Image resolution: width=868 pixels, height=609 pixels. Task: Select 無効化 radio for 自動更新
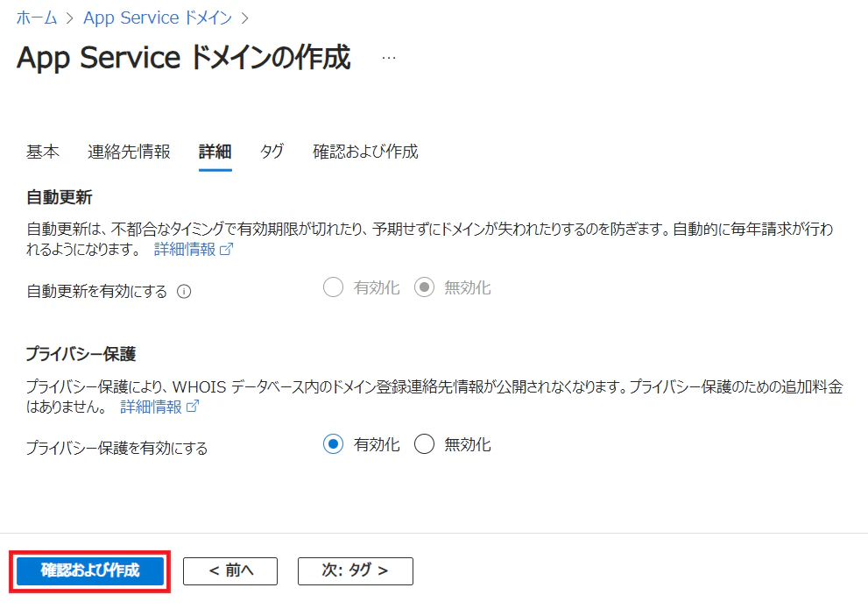[x=424, y=287]
